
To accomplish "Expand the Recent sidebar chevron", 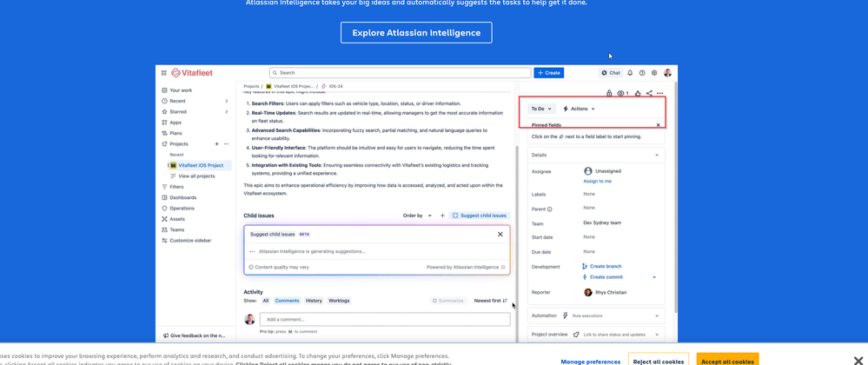I will click(x=227, y=101).
